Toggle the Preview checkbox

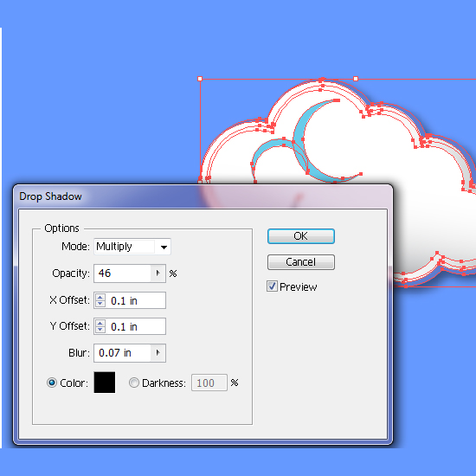[x=272, y=286]
